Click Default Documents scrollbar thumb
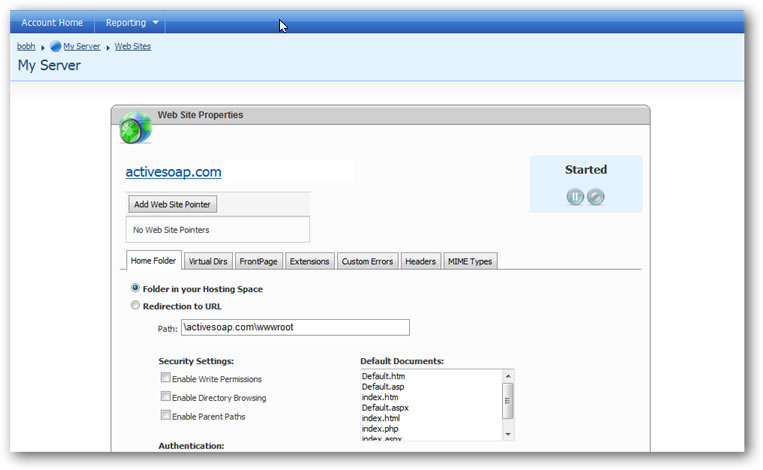Image resolution: width=763 pixels, height=470 pixels. (x=508, y=401)
